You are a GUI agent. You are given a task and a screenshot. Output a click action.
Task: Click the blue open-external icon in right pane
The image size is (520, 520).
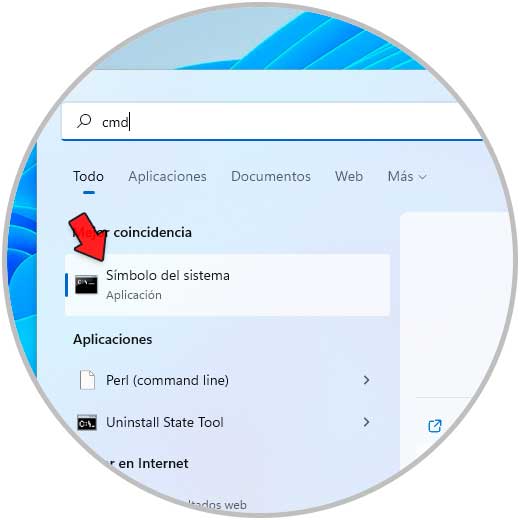pos(435,426)
